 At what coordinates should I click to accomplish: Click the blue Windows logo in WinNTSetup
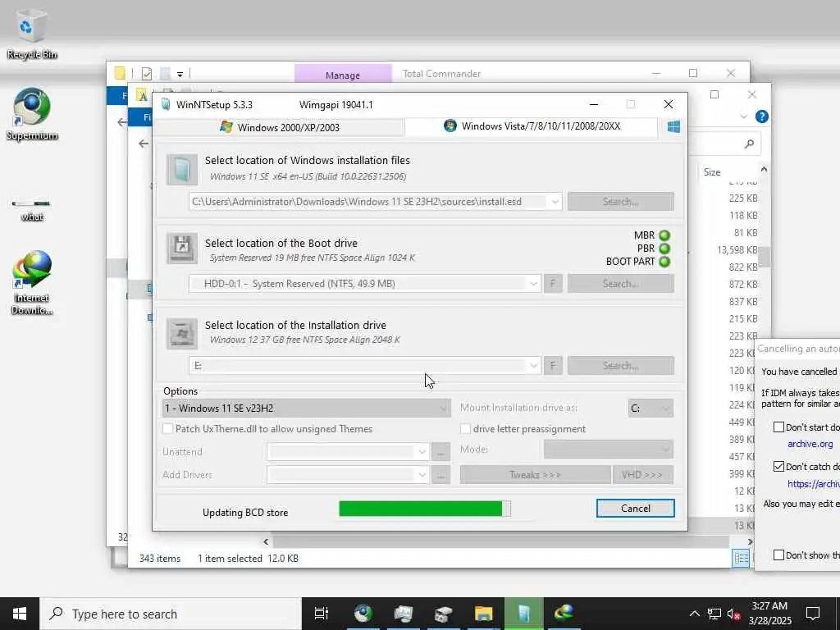coord(674,126)
